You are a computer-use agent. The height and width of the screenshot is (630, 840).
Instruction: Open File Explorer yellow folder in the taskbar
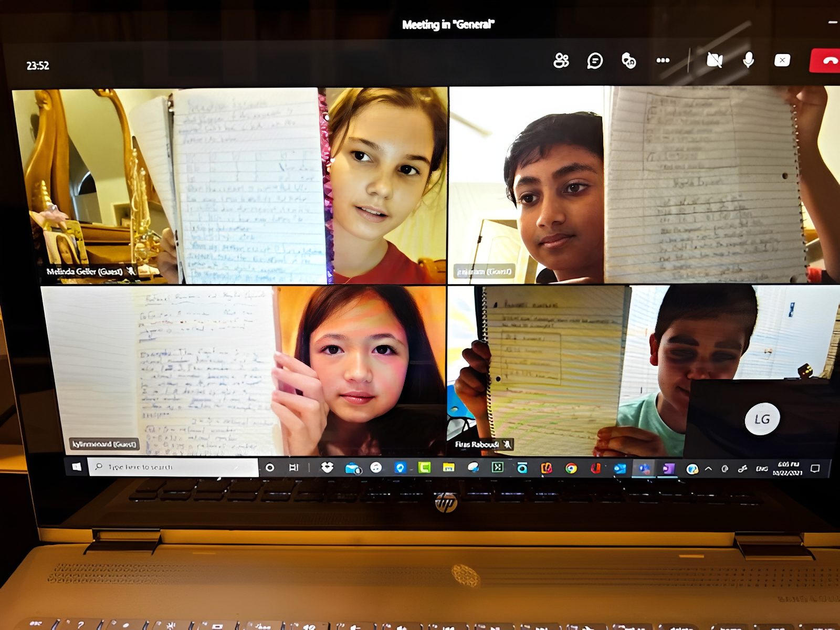pyautogui.click(x=448, y=467)
